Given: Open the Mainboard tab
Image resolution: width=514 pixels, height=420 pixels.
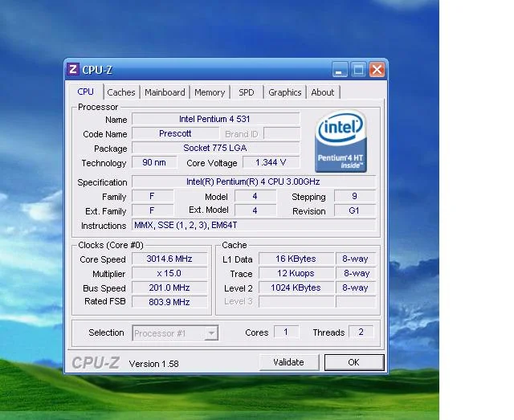Looking at the screenshot, I should click(165, 92).
